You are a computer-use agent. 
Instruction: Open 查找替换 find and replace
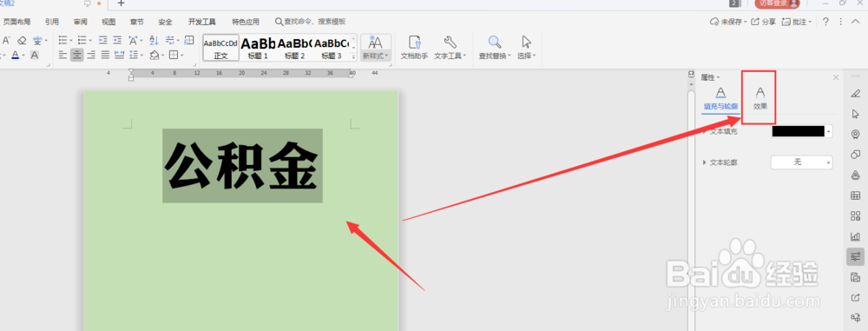click(495, 48)
